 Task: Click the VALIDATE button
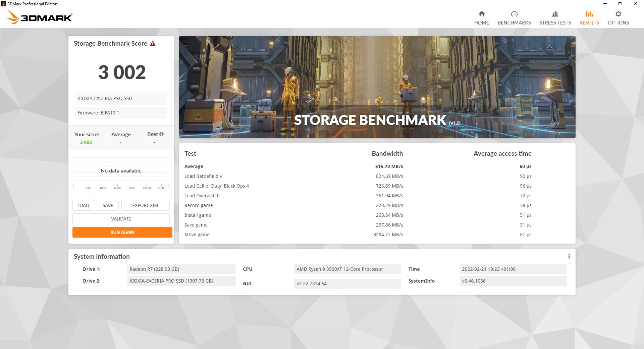click(x=121, y=219)
